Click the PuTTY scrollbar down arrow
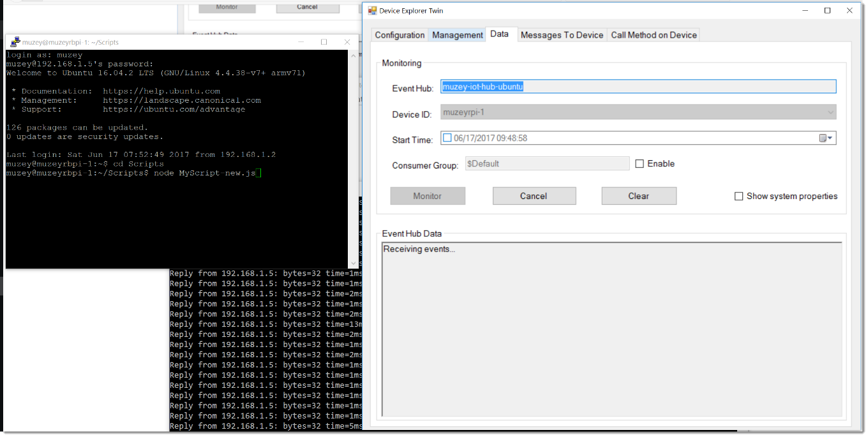868x437 pixels. [354, 263]
